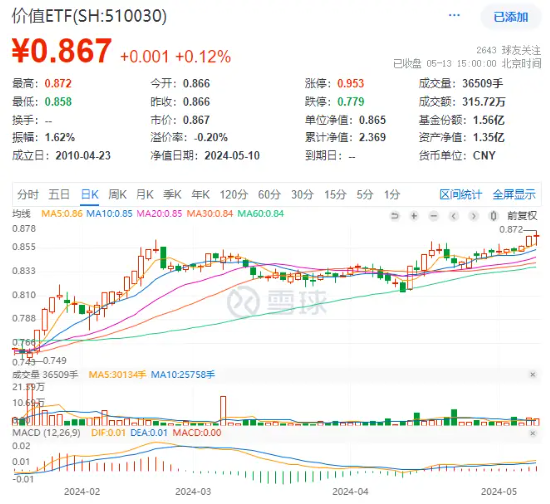This screenshot has height=504, width=550.
Task: Click the 资产净值 value 1.35亿
Action: coord(489,137)
